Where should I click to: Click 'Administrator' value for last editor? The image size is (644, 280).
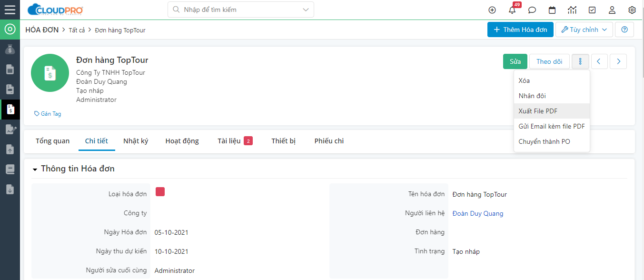click(175, 270)
